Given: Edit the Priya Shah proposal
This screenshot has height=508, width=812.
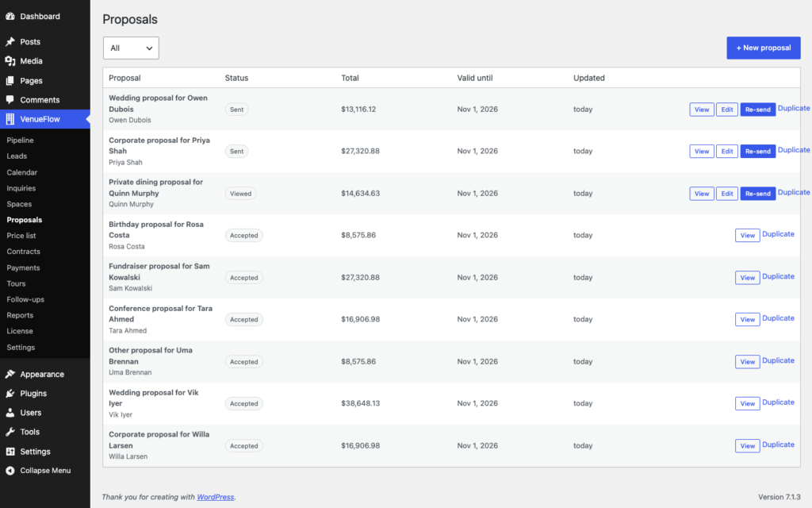Looking at the screenshot, I should pyautogui.click(x=727, y=152).
